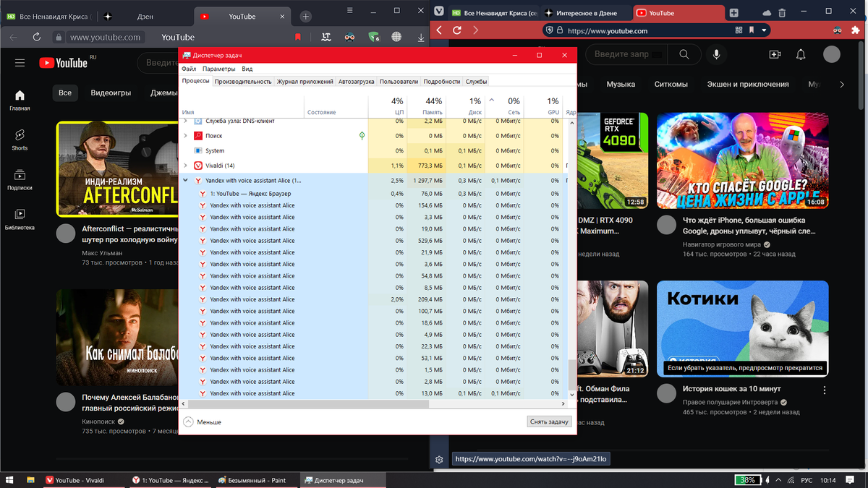Switch to Пользователи tab
Screen dimensions: 868x488
(399, 82)
